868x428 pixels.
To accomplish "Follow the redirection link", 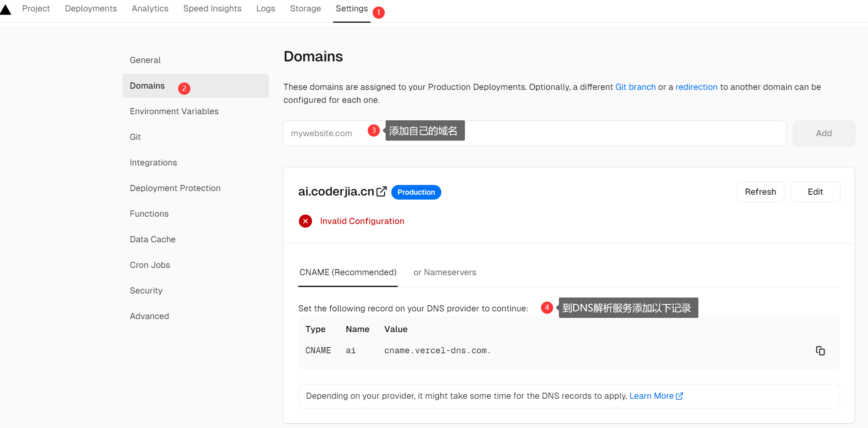I will tap(696, 87).
